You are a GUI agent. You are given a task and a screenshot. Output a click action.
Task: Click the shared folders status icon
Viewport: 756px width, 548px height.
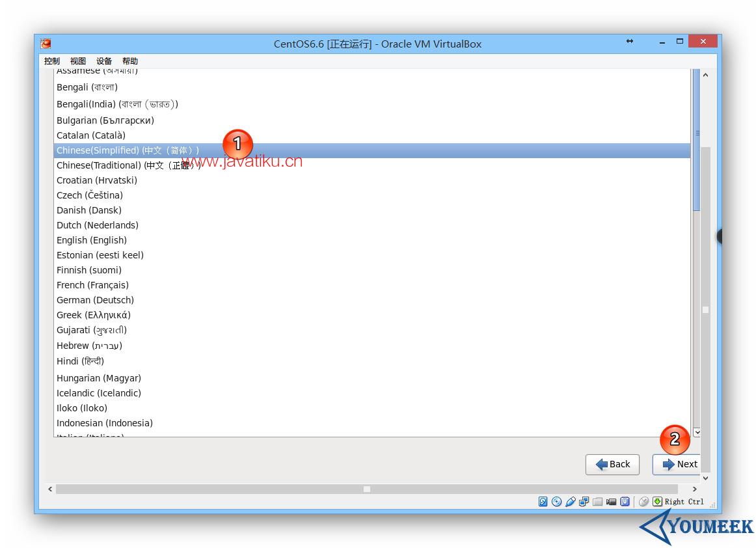(597, 502)
